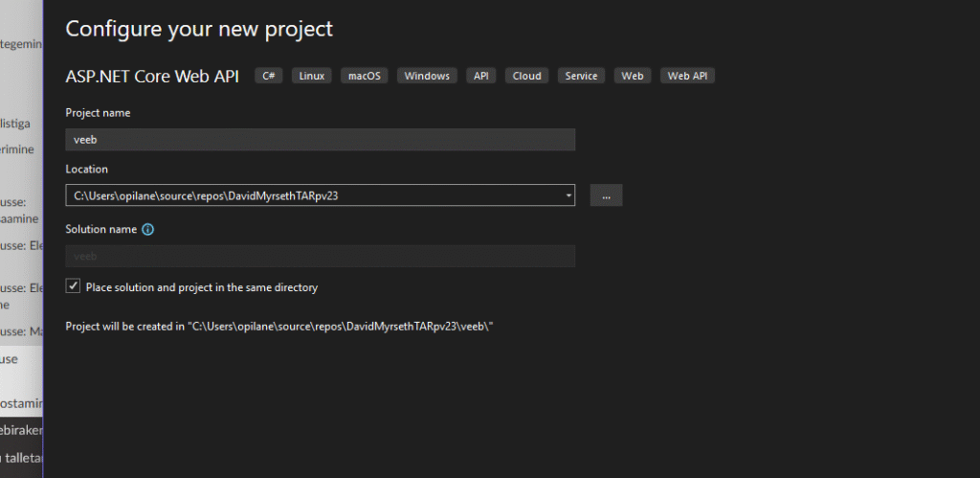980x478 pixels.
Task: Click the 'Configure your new project' heading
Action: coord(199,29)
